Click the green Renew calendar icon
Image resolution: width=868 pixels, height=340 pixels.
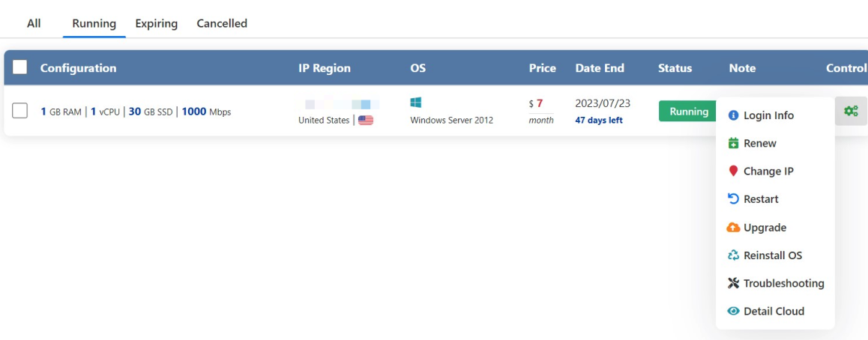pyautogui.click(x=734, y=143)
